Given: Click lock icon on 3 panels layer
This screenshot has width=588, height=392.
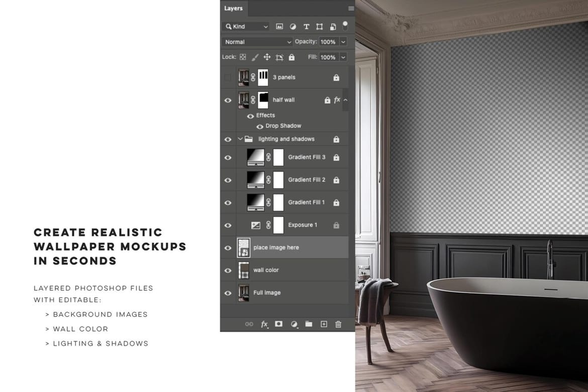Looking at the screenshot, I should point(336,78).
